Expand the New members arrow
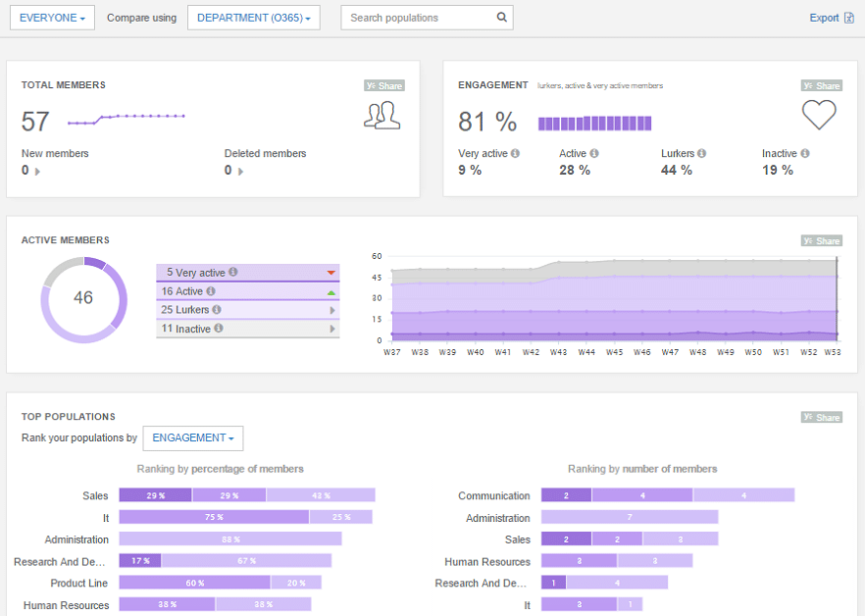Image resolution: width=865 pixels, height=616 pixels. 38,172
